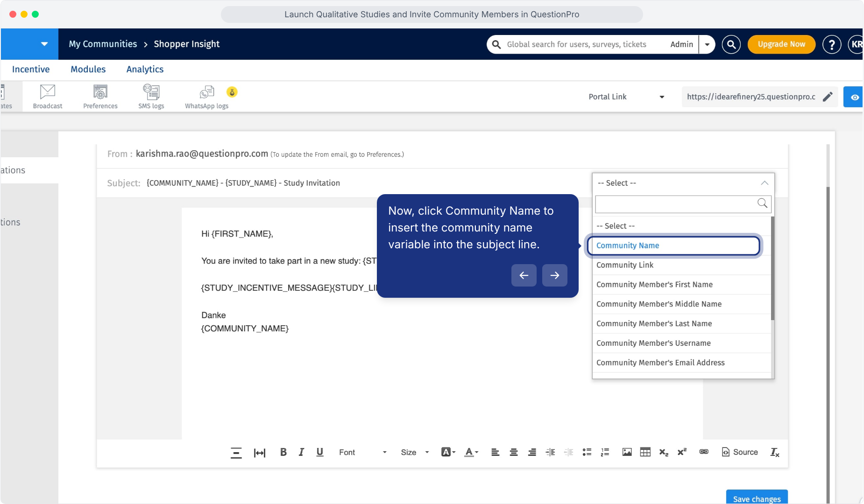
Task: Click Upgrade Now button
Action: point(781,44)
